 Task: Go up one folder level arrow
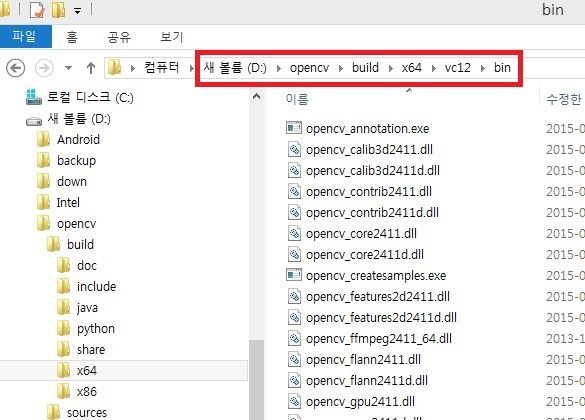tap(91, 68)
